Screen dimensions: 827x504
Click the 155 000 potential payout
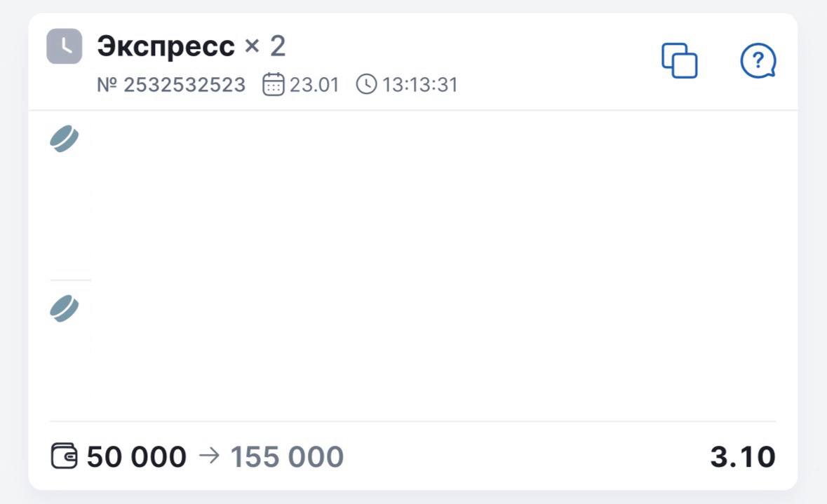point(287,457)
